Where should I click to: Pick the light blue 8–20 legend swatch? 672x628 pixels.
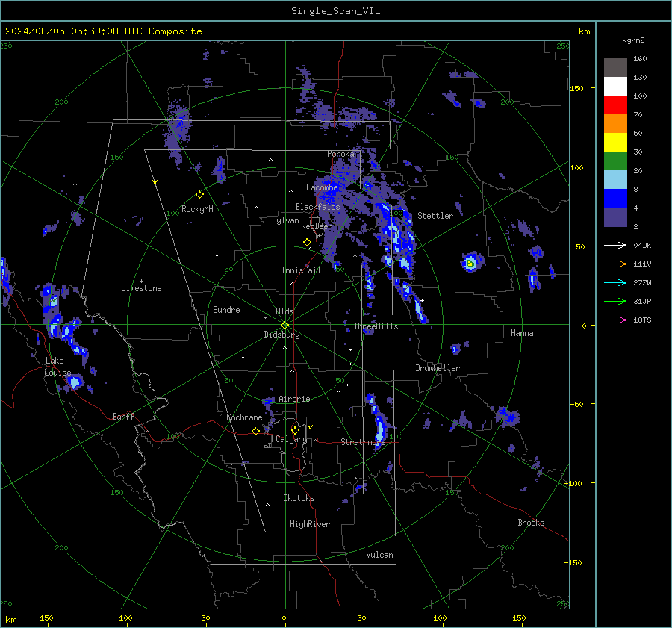tap(615, 180)
